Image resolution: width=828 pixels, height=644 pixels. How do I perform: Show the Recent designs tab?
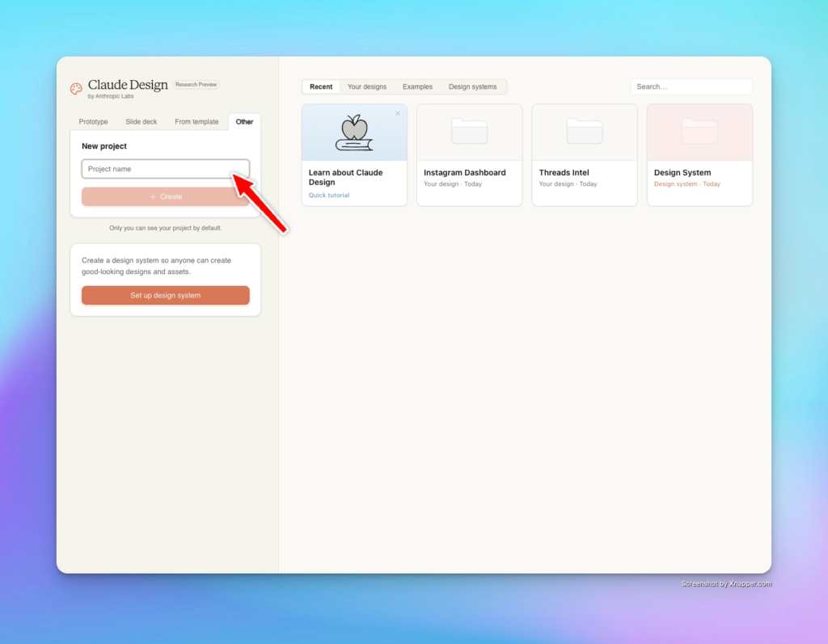pos(321,87)
